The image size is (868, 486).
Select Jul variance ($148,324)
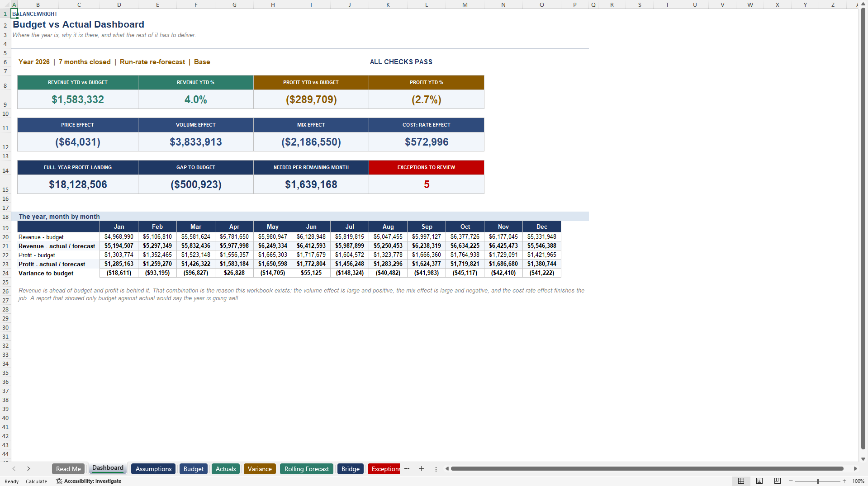(350, 273)
